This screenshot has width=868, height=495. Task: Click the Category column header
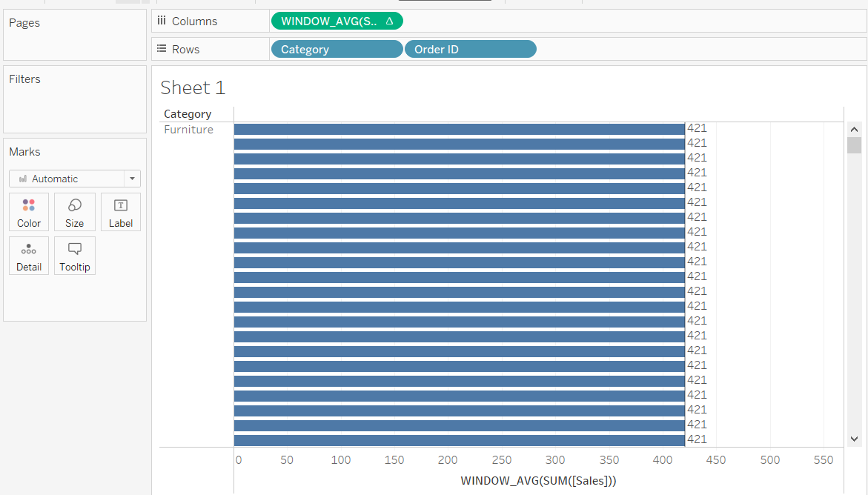click(x=188, y=114)
